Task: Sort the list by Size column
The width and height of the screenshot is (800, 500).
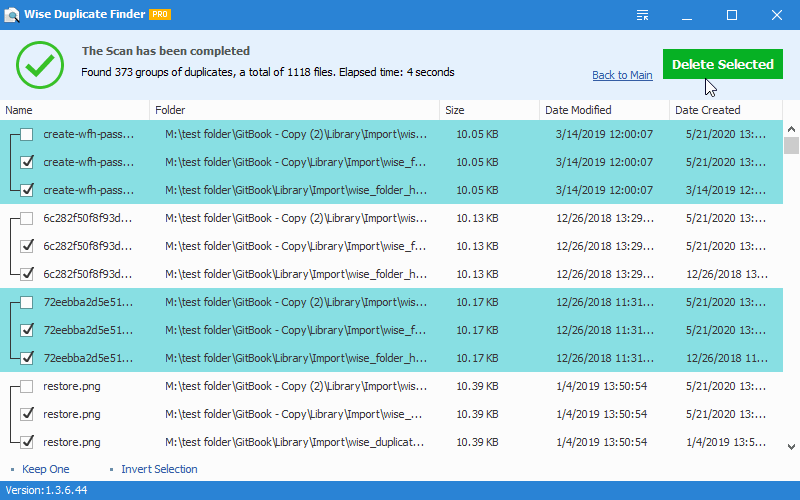Action: tap(489, 110)
